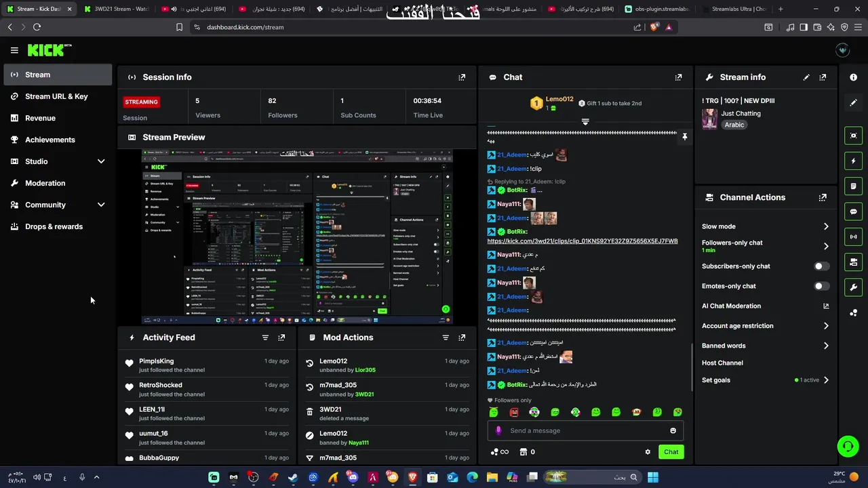Click the Stream Preview thumbnail

pos(297,237)
